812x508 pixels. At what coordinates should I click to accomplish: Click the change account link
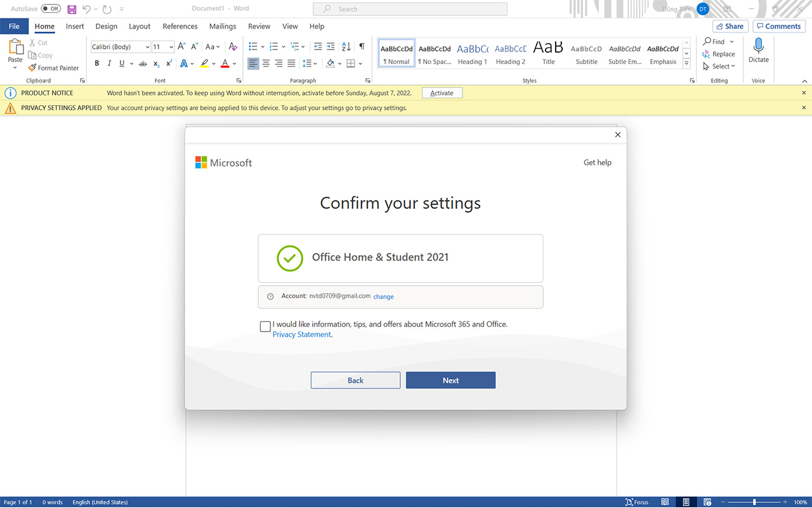click(383, 297)
